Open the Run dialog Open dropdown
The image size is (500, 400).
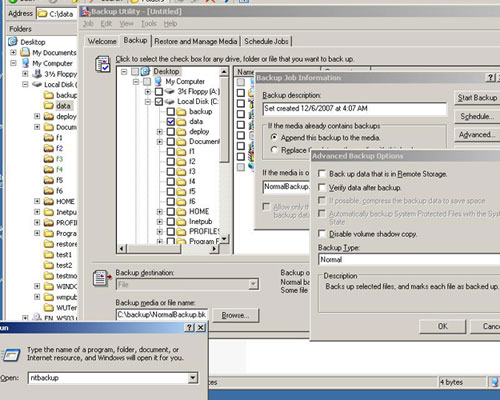193,378
